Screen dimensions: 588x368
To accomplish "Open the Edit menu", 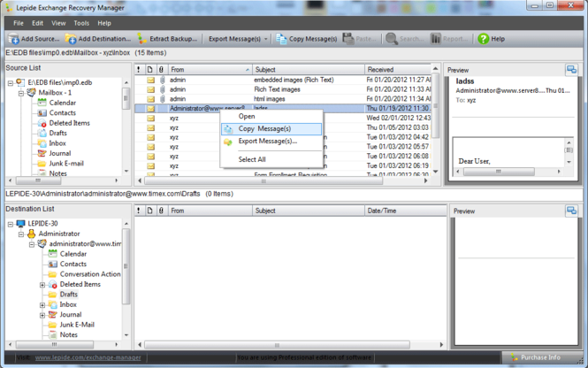I will [37, 23].
